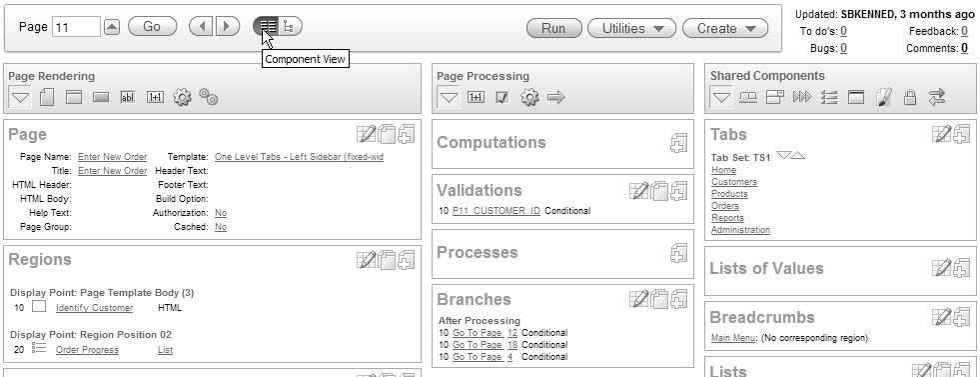Create a new Process
Viewport: 980px width, 377px height.
tap(678, 253)
